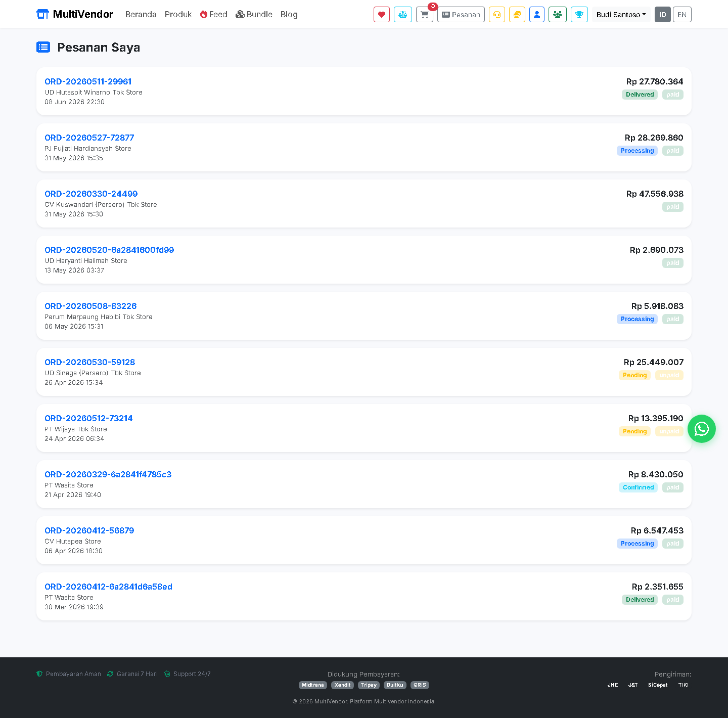Viewport: 728px width, 718px height.
Task: Go to Beranda in the navigation
Action: pos(141,14)
